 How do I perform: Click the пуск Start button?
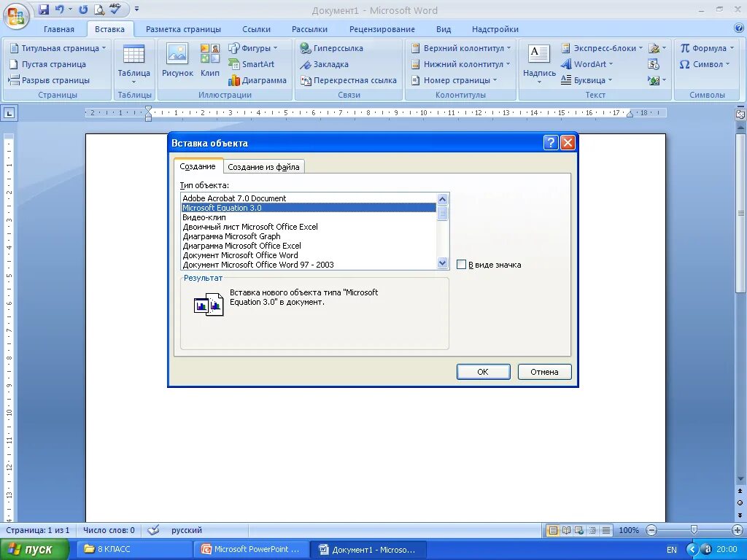34,550
